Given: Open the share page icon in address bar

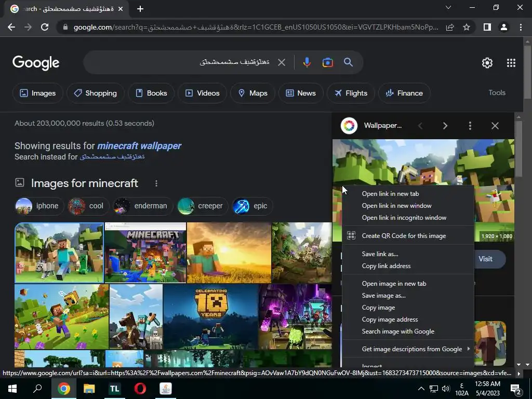Looking at the screenshot, I should [x=450, y=27].
